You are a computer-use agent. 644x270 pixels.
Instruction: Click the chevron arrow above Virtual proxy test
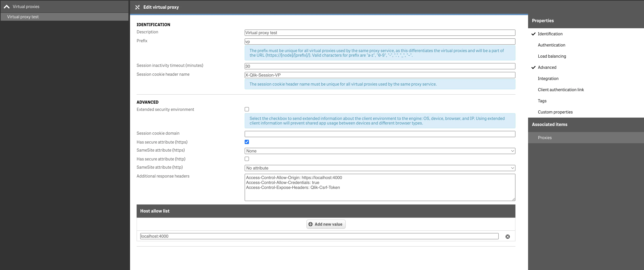[7, 6]
